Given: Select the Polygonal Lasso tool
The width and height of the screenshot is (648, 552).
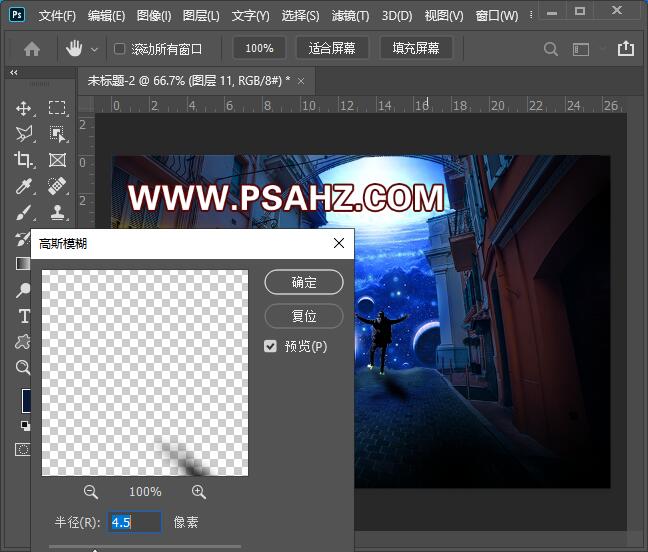Looking at the screenshot, I should point(24,134).
